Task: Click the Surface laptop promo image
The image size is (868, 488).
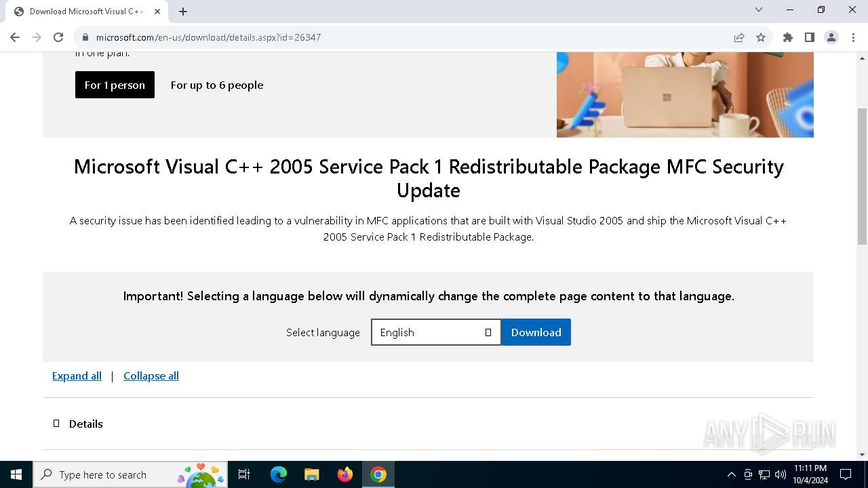Action: pyautogui.click(x=685, y=95)
